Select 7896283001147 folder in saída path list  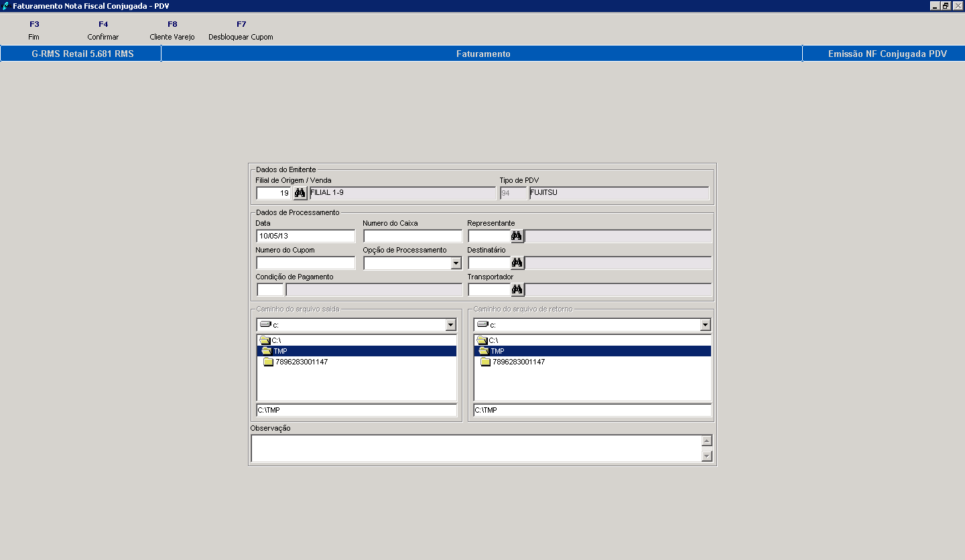click(357, 362)
